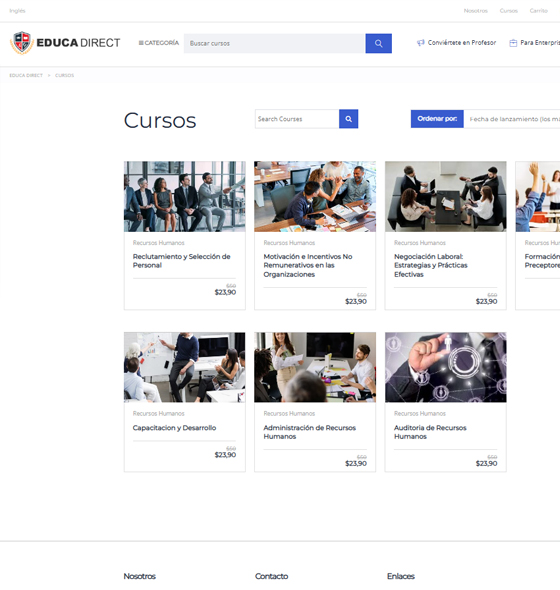
Task: Click Motivación e Incentivos No Remunerativos title
Action: click(x=308, y=265)
